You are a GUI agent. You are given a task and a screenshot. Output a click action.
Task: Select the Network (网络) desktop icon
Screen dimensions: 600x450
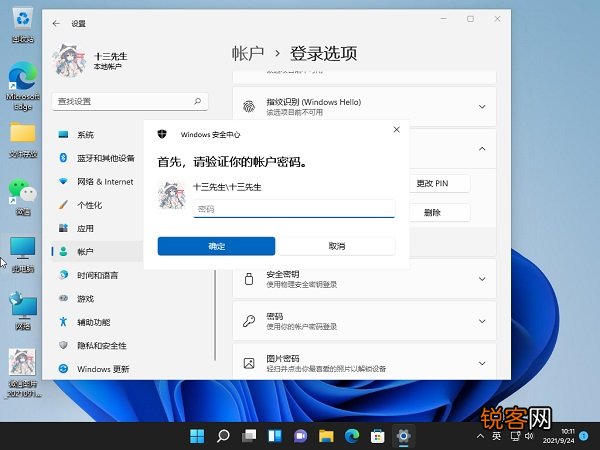23,311
